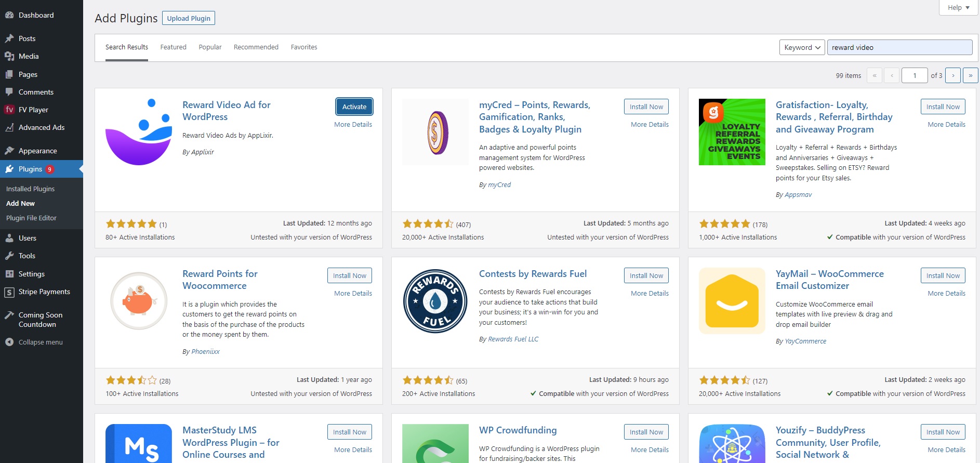Go to the next results page
980x463 pixels.
point(953,75)
